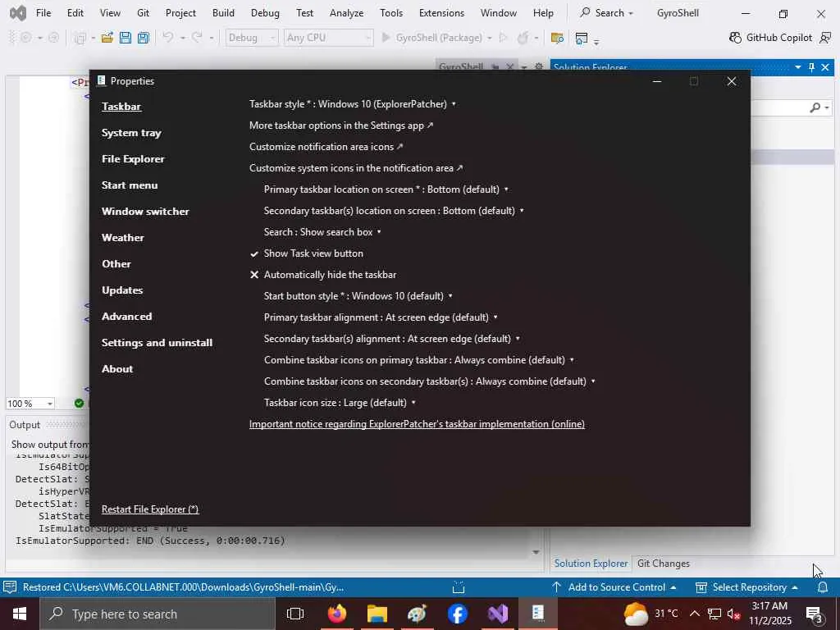This screenshot has width=840, height=630.
Task: Click the Redo toolbar icon
Action: pos(197,38)
